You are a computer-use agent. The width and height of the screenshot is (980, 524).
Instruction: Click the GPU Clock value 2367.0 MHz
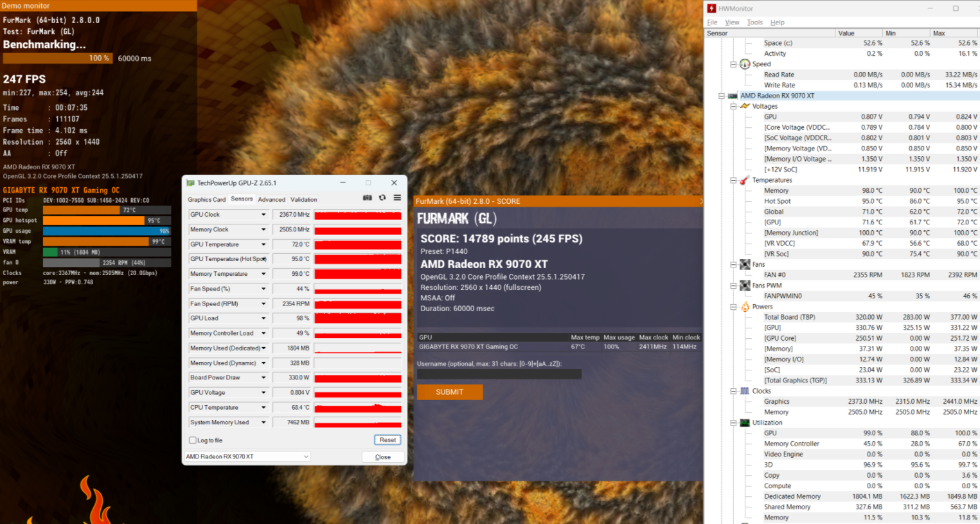tap(292, 215)
